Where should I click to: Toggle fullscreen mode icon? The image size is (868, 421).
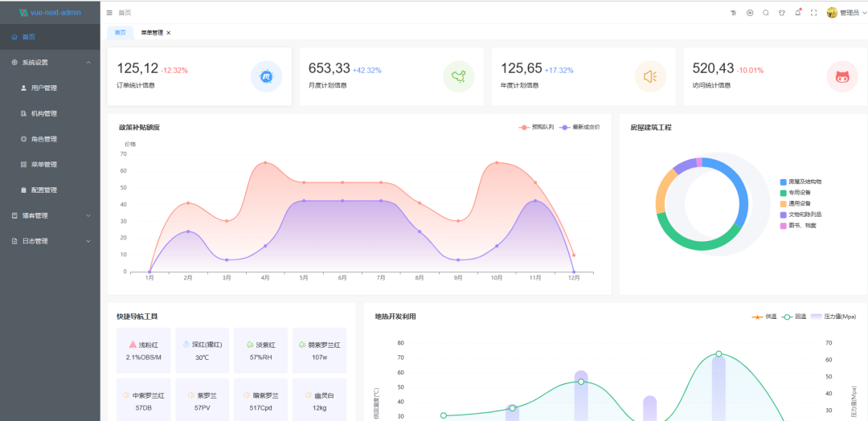click(x=813, y=13)
